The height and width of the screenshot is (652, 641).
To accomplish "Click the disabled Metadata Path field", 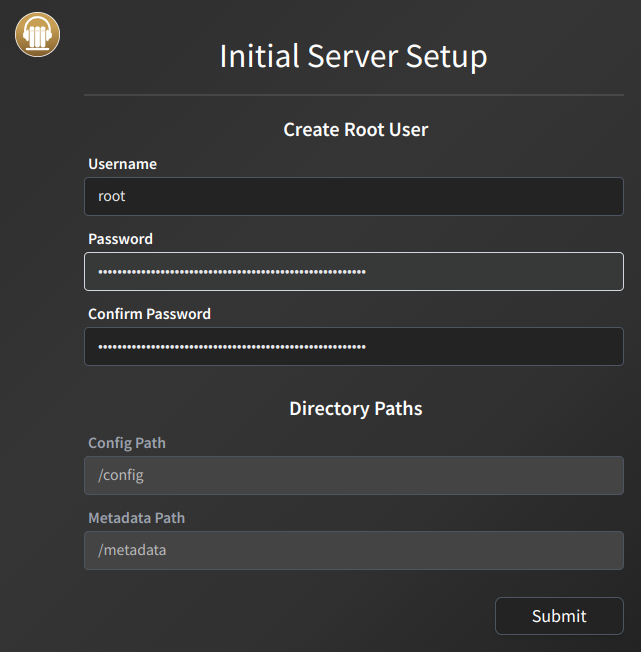I will tap(353, 550).
